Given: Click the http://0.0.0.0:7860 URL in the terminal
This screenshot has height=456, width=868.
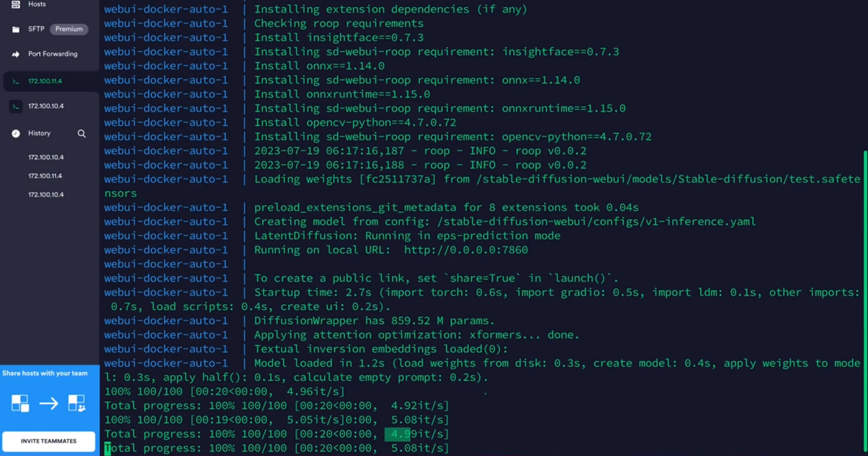Looking at the screenshot, I should [x=466, y=250].
